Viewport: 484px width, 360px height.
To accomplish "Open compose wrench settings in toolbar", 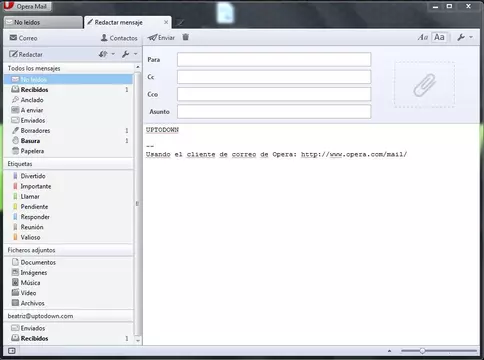I will [461, 37].
